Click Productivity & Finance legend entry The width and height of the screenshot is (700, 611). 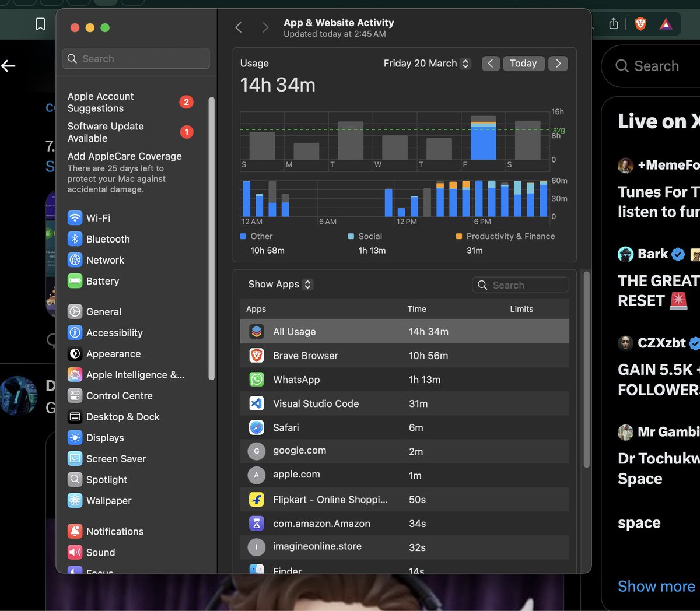505,243
